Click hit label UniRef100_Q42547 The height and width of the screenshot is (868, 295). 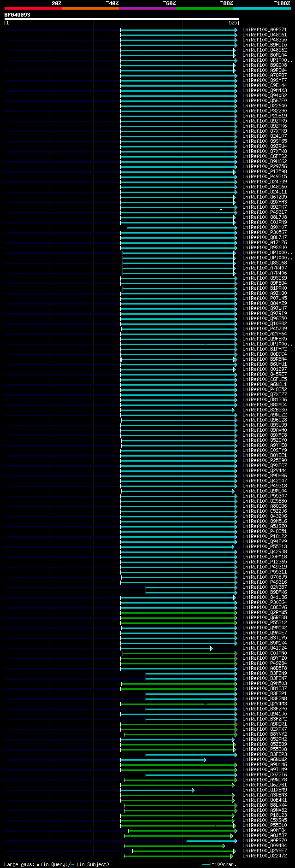(x=265, y=481)
